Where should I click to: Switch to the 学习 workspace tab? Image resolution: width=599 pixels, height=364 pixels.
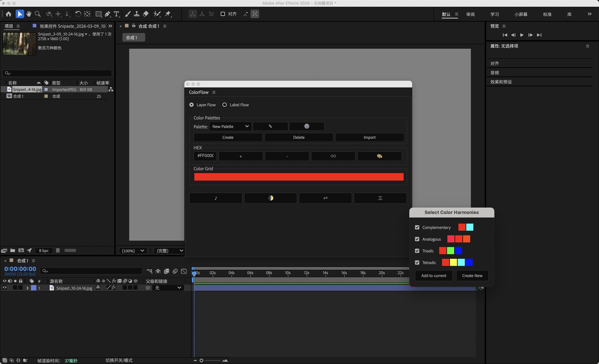[x=494, y=14]
